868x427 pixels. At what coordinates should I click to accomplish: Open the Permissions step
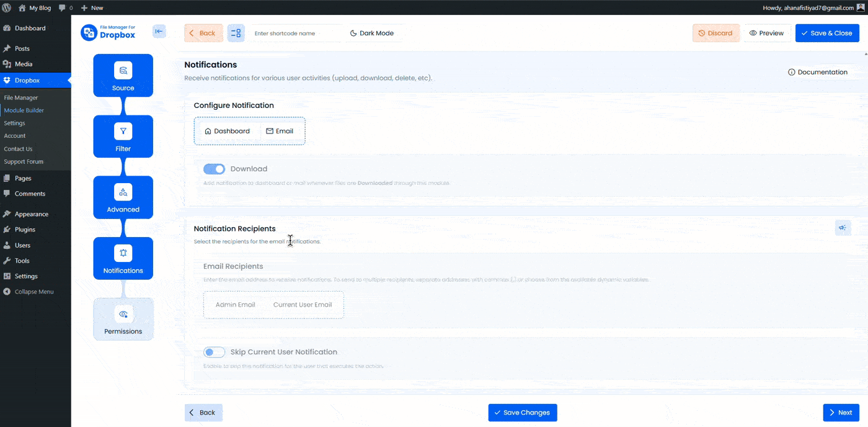(123, 319)
